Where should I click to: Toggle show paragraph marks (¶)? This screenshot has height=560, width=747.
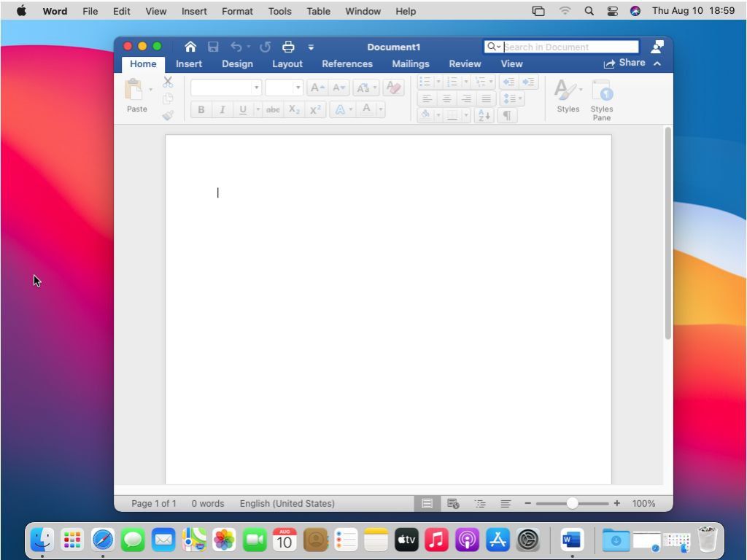507,115
